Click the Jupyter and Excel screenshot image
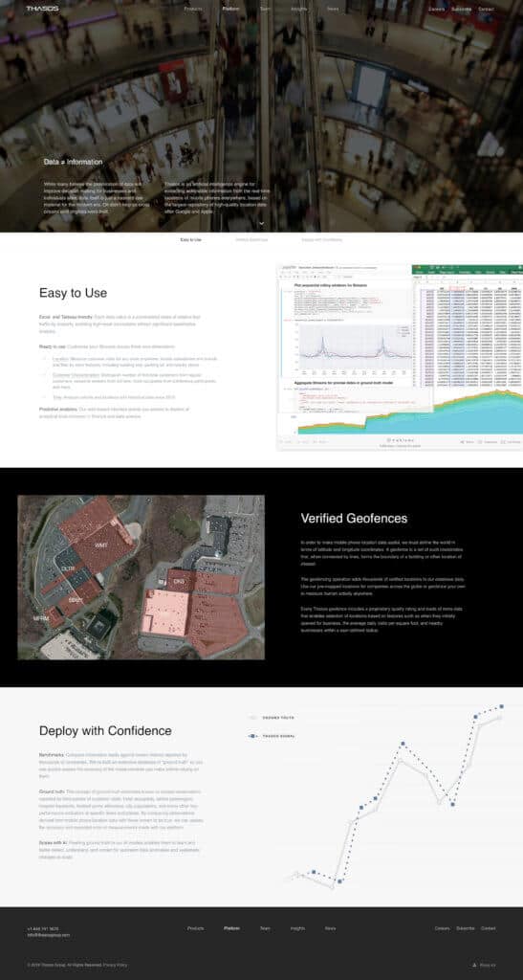 400,356
